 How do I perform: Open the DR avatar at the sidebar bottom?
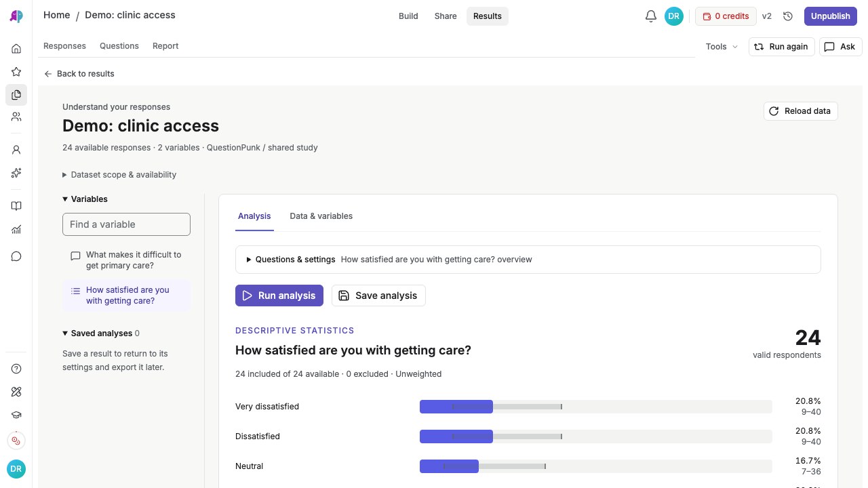click(16, 469)
